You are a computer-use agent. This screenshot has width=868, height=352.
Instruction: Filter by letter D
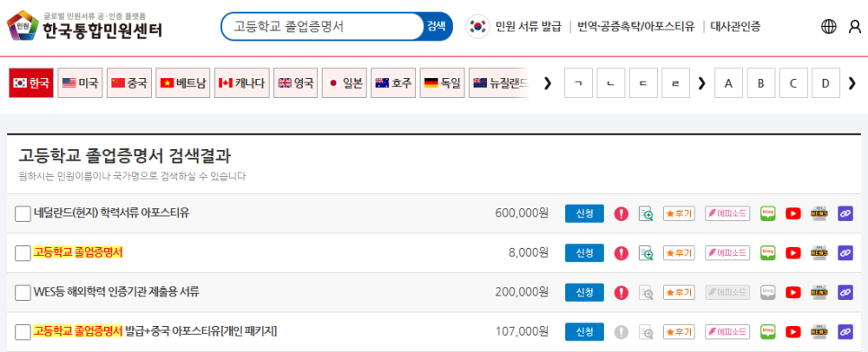826,83
